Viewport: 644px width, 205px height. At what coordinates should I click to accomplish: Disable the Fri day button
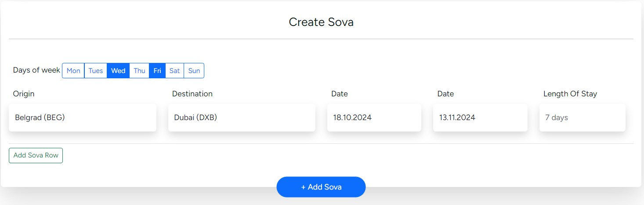point(157,70)
